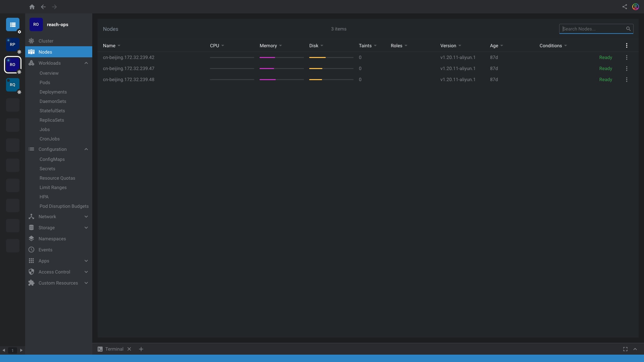Screen dimensions: 644x362
Task: Click the home icon in top bar
Action: 32,7
